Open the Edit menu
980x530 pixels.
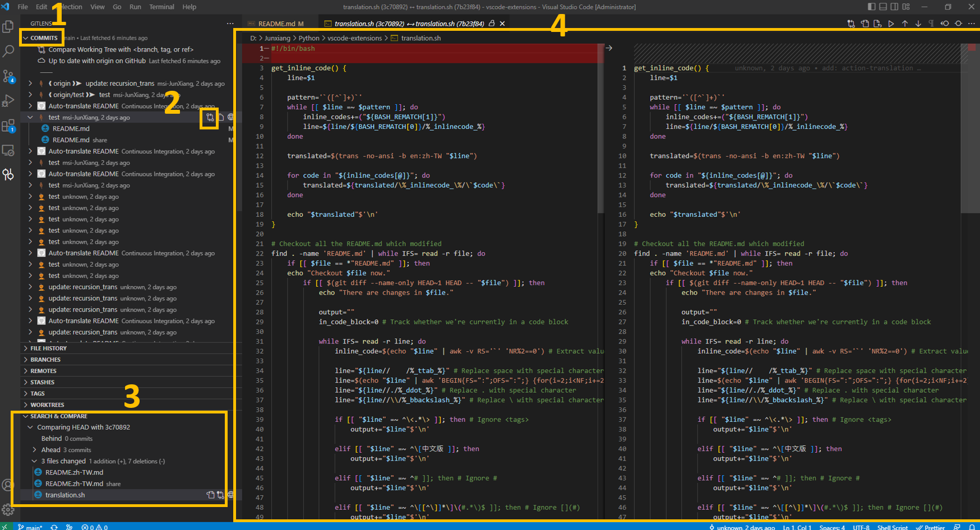click(41, 7)
